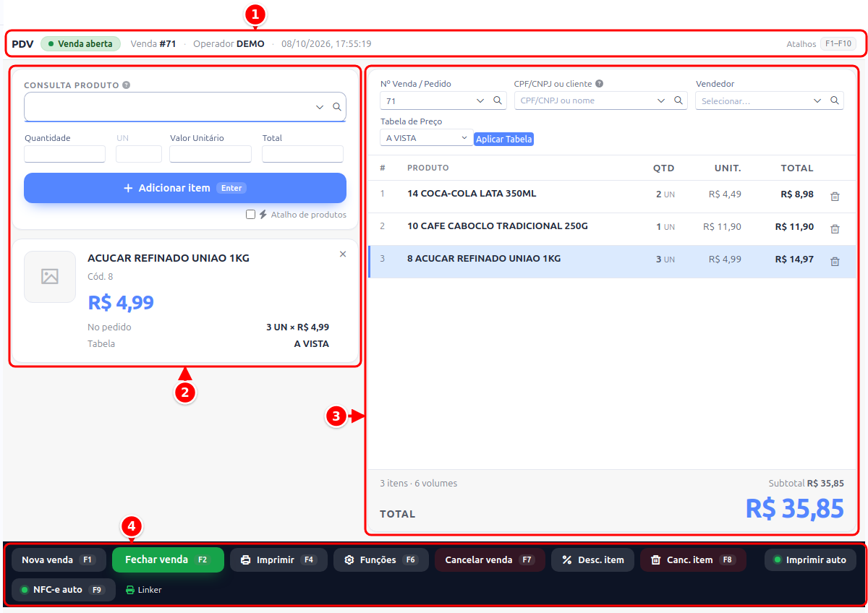Click Canc. item

pyautogui.click(x=694, y=560)
